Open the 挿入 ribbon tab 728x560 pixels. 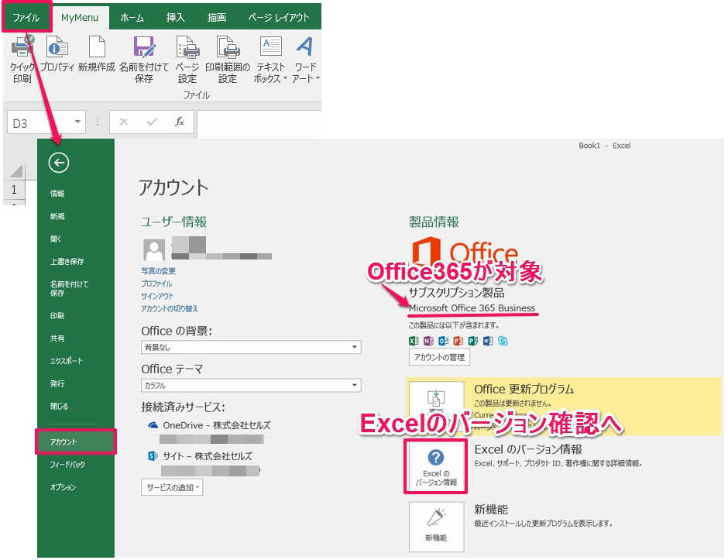click(x=176, y=18)
